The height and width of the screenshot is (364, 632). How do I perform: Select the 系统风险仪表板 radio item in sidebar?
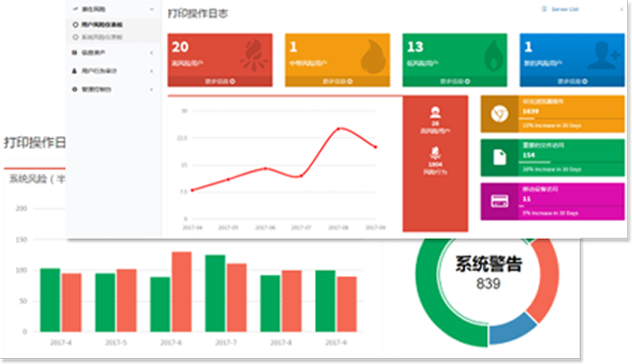tap(99, 37)
